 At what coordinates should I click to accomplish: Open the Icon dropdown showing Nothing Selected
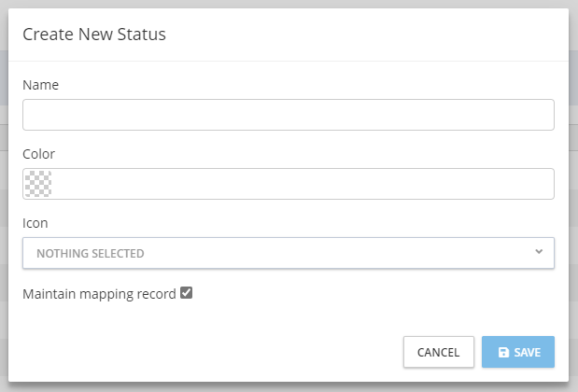(288, 253)
